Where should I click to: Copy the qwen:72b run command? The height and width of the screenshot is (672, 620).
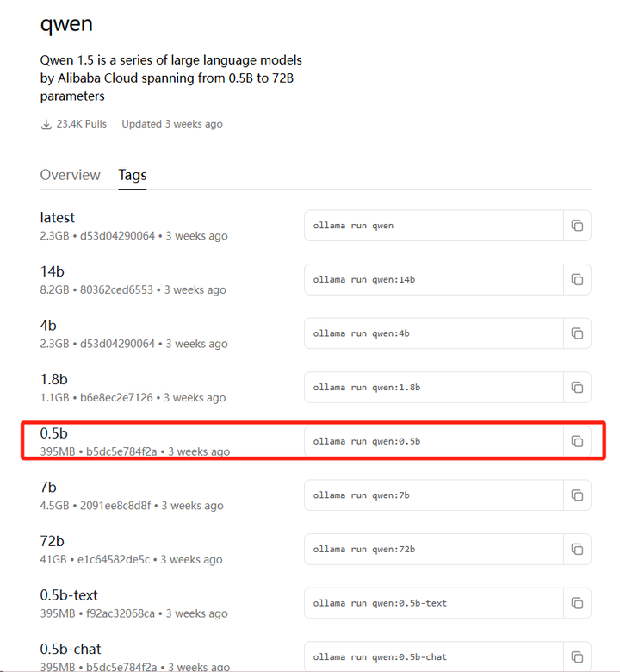[x=577, y=549]
